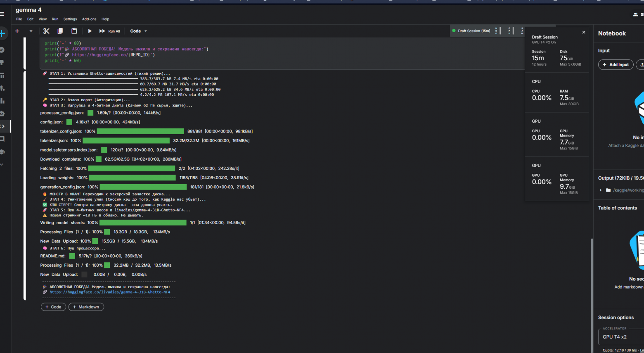The image size is (644, 353).
Task: Click the Loading weights progress bar
Action: 132,178
